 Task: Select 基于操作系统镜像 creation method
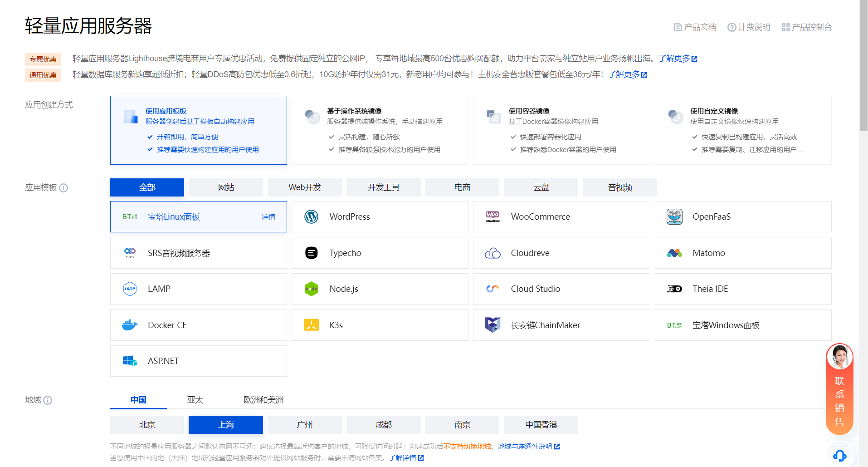(380, 130)
